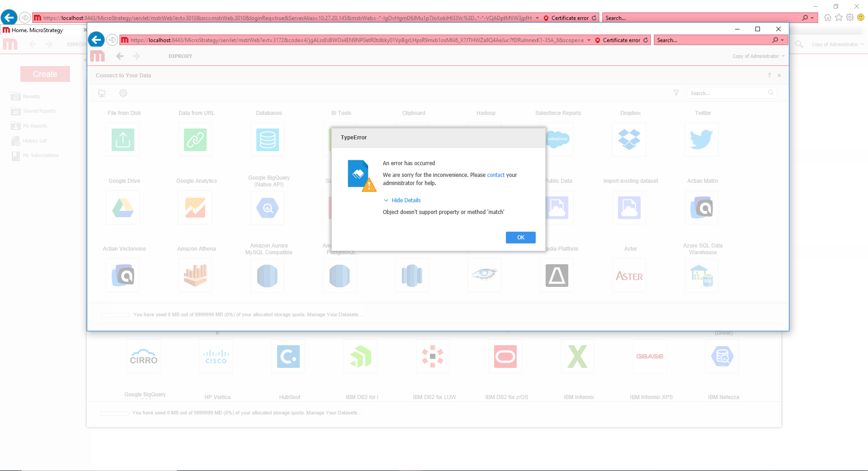Select the Google Analytics icon
Screen dimensions: 868x471
pos(195,208)
